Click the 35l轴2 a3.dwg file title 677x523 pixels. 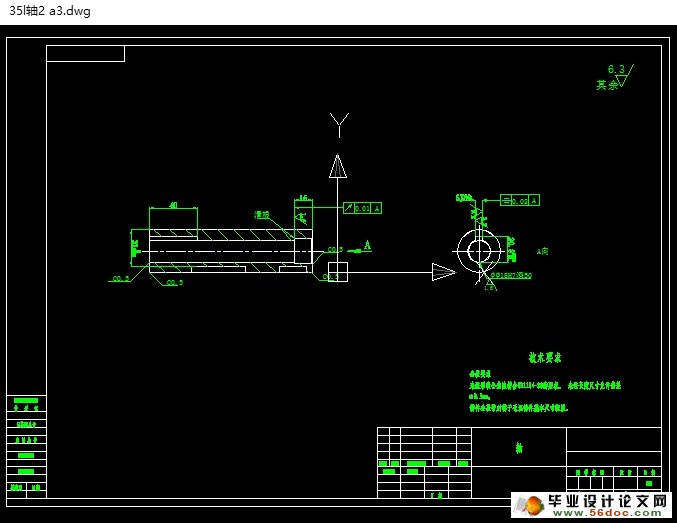(50, 11)
